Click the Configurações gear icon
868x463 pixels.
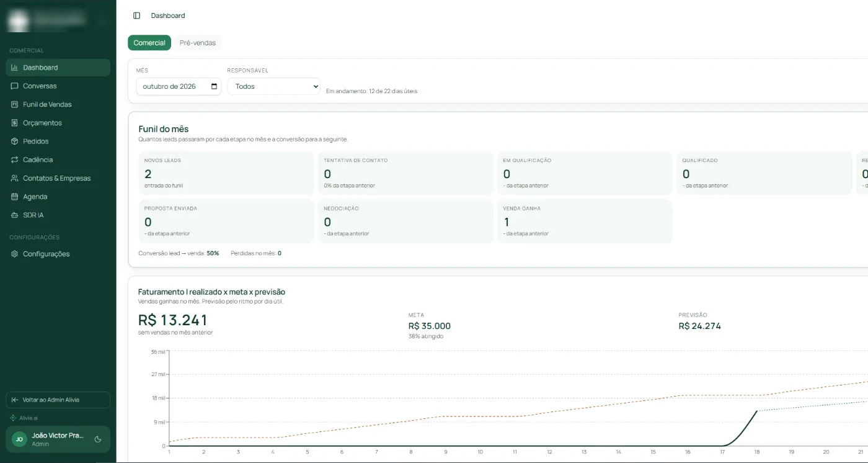click(15, 254)
